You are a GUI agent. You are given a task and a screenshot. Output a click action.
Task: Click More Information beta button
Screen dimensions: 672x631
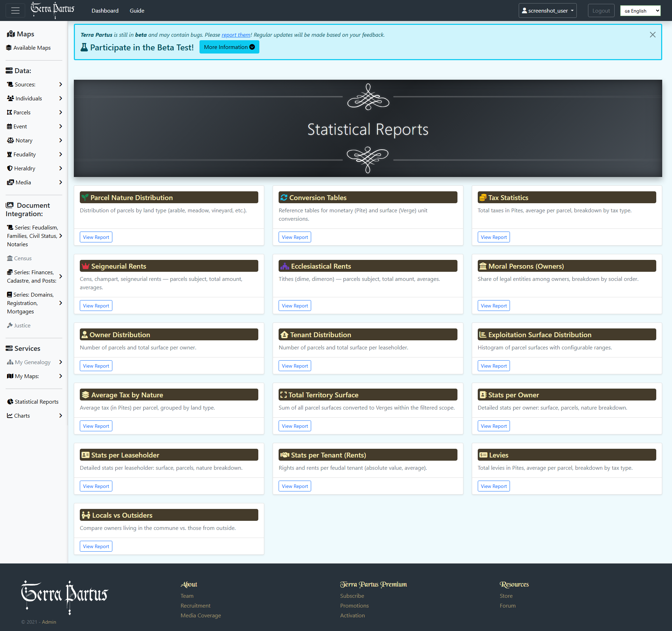click(229, 47)
